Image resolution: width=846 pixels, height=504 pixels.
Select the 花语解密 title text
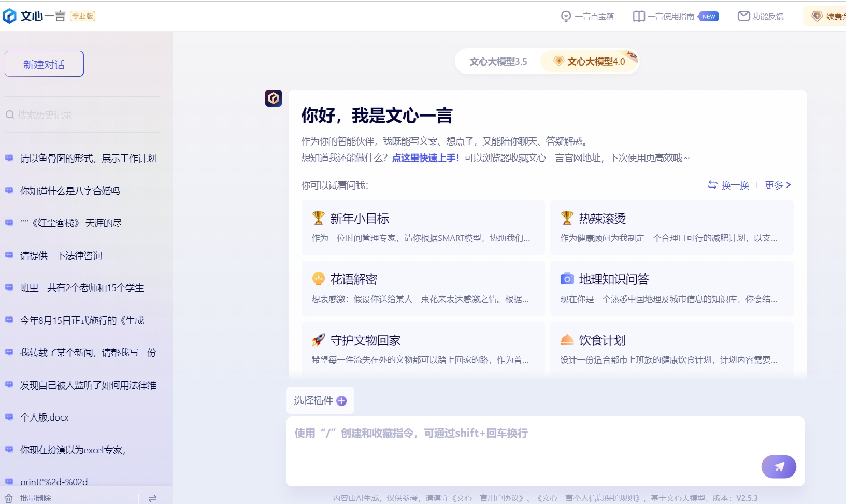pyautogui.click(x=354, y=280)
